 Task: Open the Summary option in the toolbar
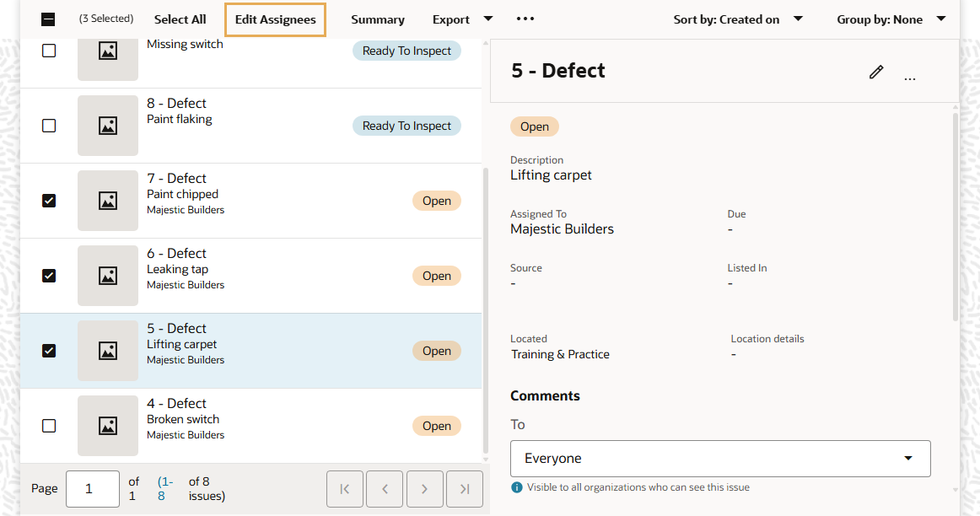(x=378, y=19)
